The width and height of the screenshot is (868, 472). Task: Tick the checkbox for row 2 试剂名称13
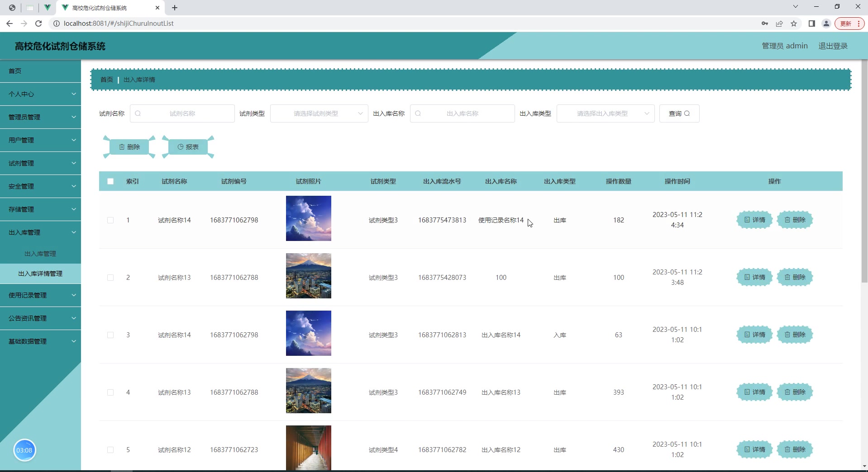click(110, 278)
